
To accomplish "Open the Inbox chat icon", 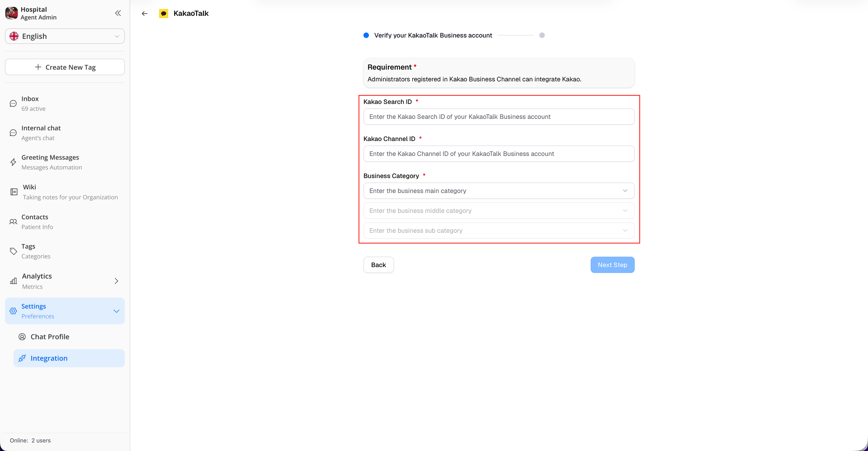I will click(13, 103).
